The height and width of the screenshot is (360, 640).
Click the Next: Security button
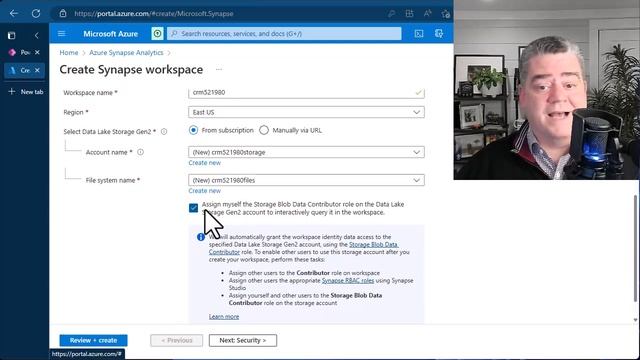[x=243, y=340]
